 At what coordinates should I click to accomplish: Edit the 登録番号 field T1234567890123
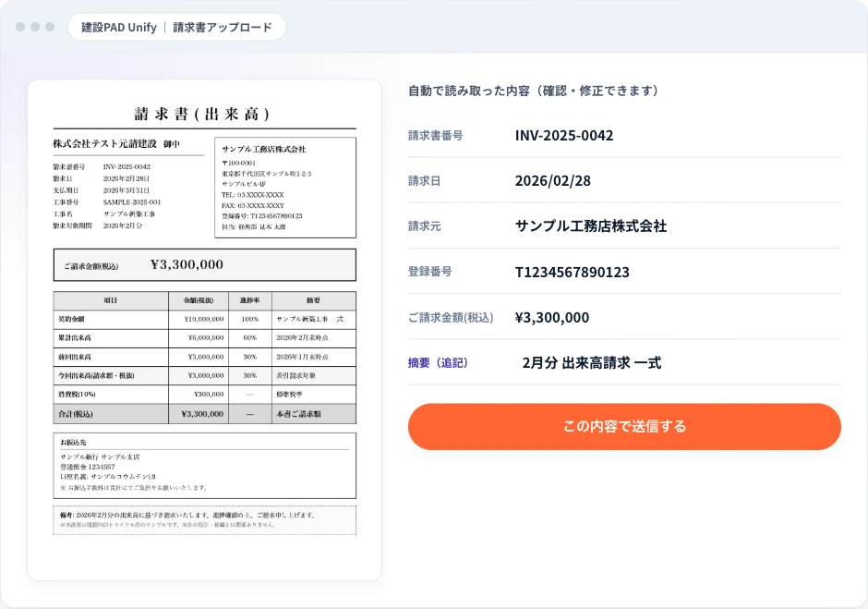573,272
